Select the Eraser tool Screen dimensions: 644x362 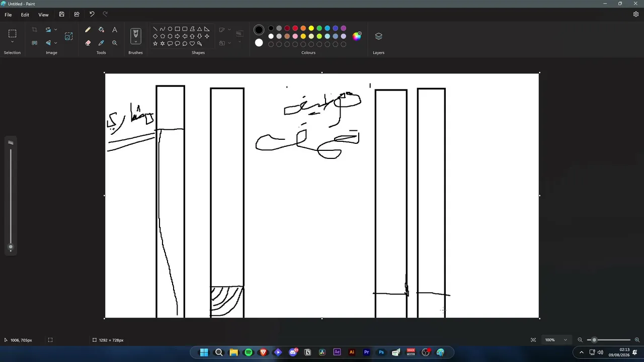88,43
